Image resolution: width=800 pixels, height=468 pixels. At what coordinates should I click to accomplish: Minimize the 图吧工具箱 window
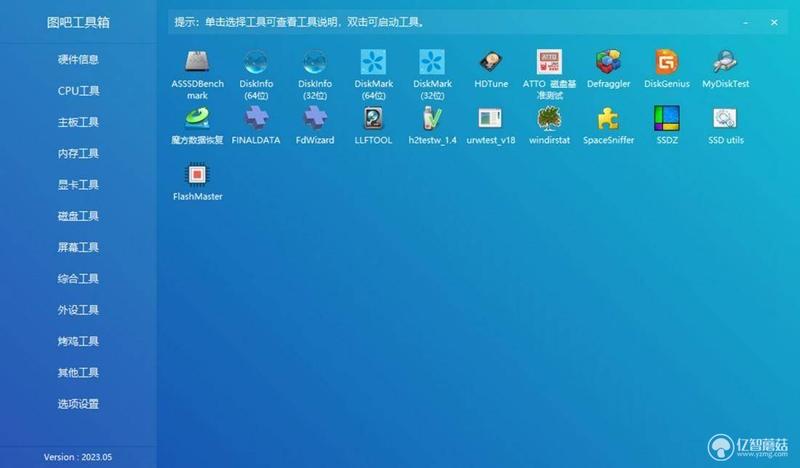coord(746,22)
